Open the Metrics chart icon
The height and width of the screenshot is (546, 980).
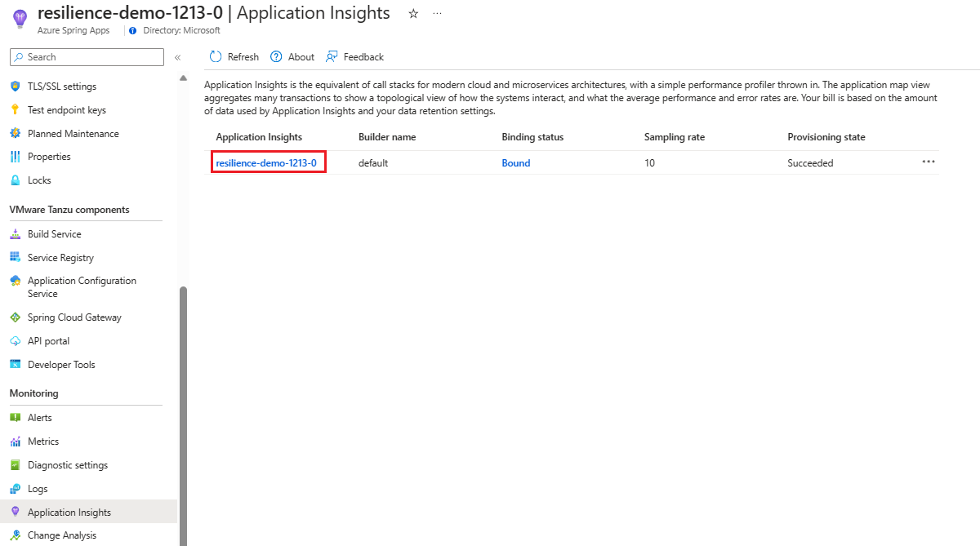15,442
